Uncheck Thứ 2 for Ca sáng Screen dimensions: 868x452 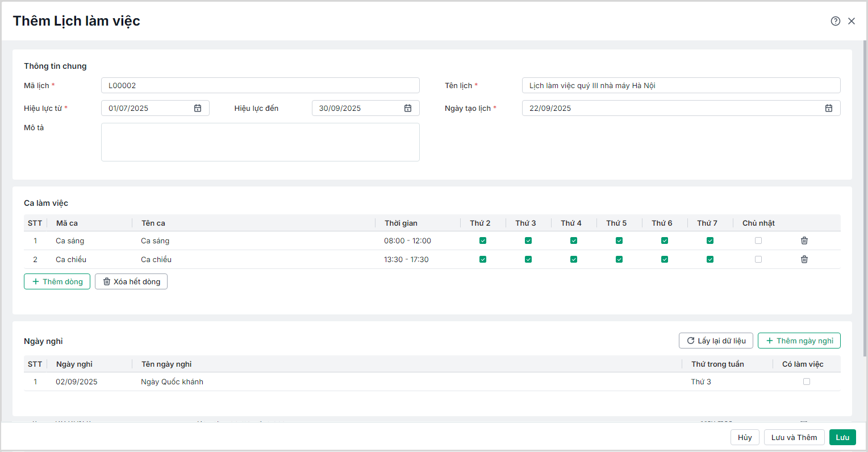pyautogui.click(x=483, y=240)
